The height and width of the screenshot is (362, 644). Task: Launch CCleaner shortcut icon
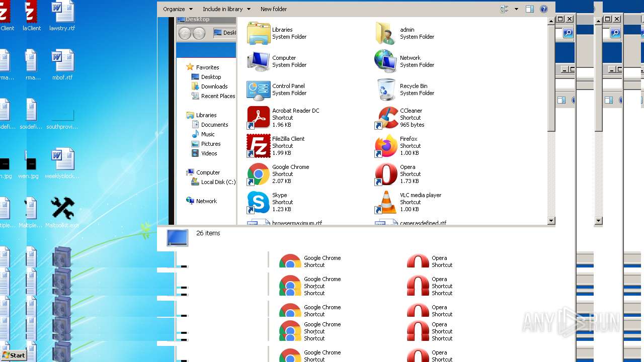click(386, 118)
